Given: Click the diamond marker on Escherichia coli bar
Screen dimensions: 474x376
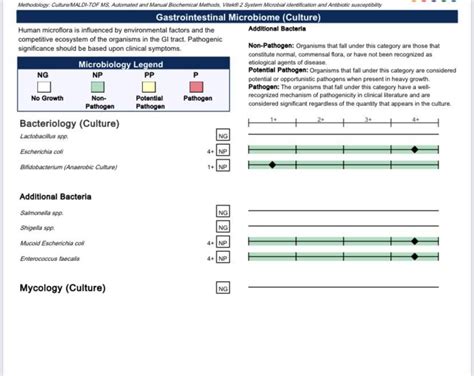Looking at the screenshot, I should 415,150.
